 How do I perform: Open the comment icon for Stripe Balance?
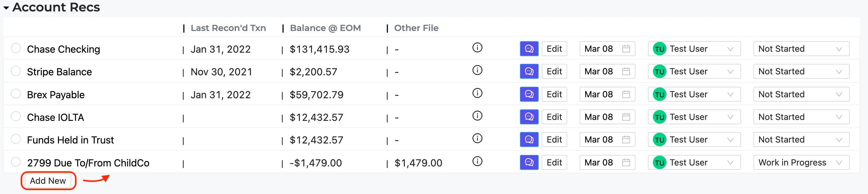click(529, 71)
